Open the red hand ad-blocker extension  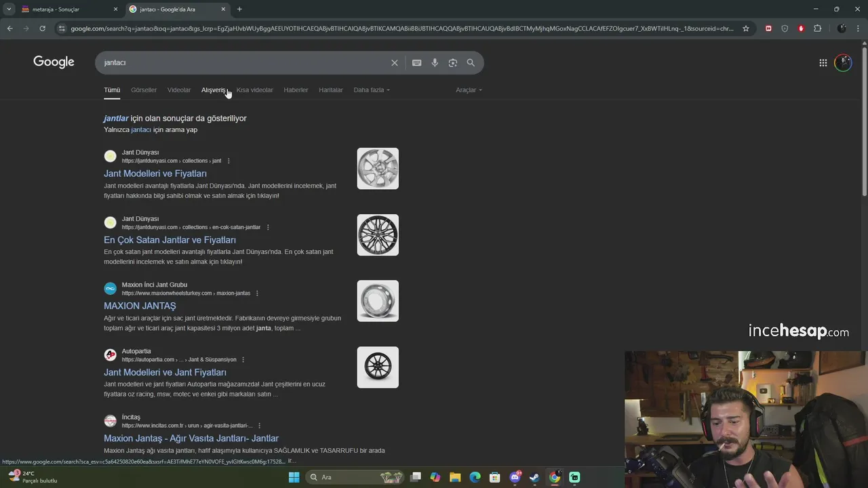point(801,28)
